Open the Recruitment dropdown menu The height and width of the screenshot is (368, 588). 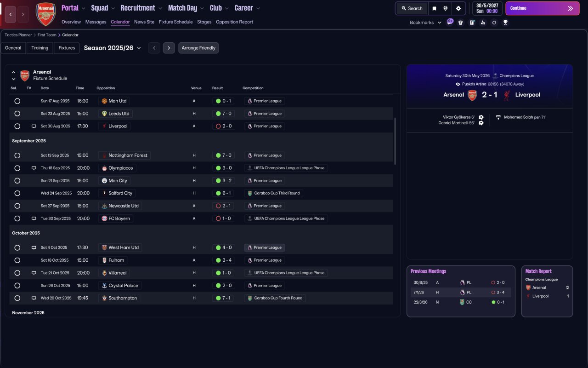point(141,8)
